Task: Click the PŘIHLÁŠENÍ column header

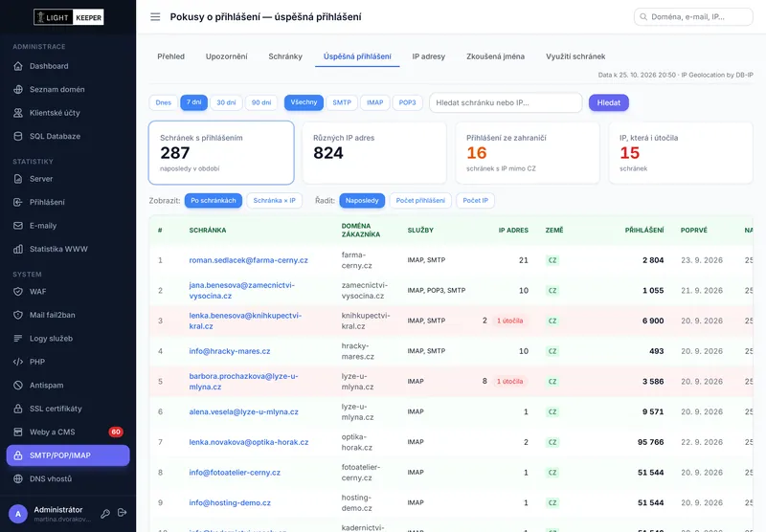Action: 644,230
